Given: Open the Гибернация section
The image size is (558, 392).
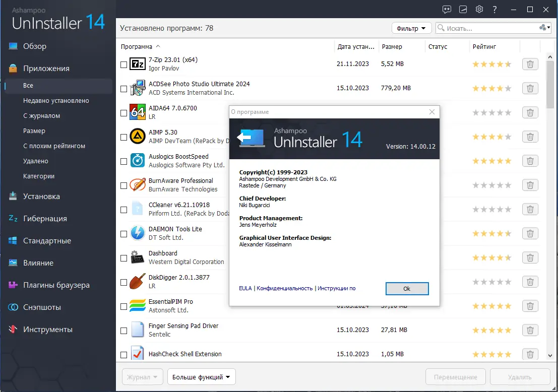Looking at the screenshot, I should coord(45,218).
